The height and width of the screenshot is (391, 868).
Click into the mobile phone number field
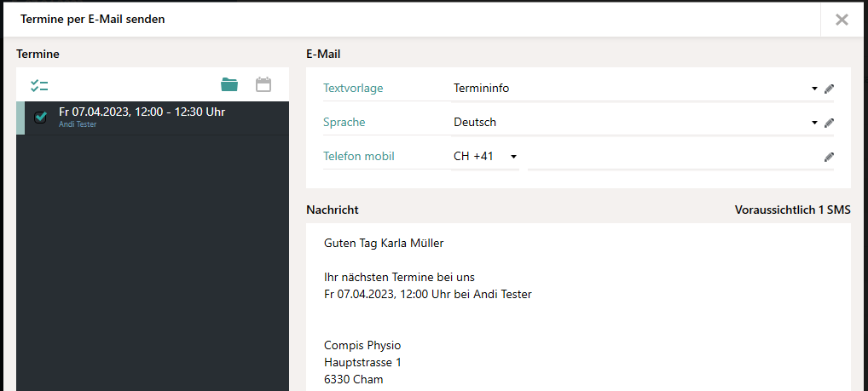[x=672, y=157]
